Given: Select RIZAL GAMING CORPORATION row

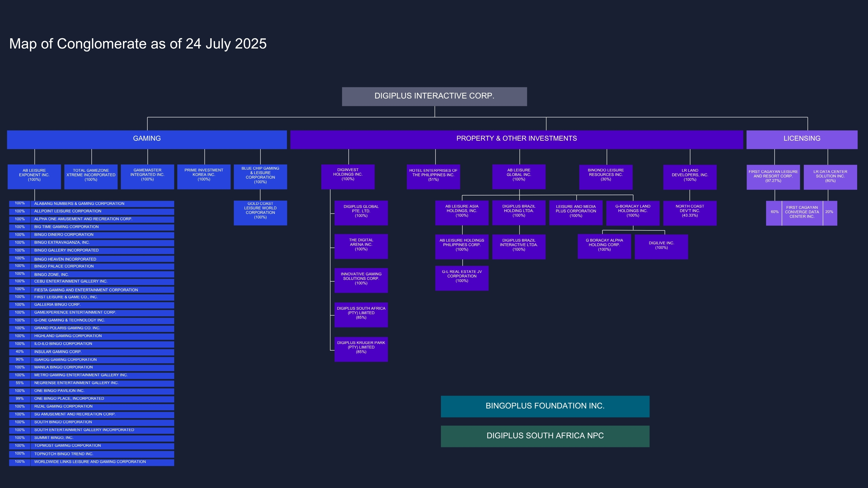Looking at the screenshot, I should click(x=92, y=407).
